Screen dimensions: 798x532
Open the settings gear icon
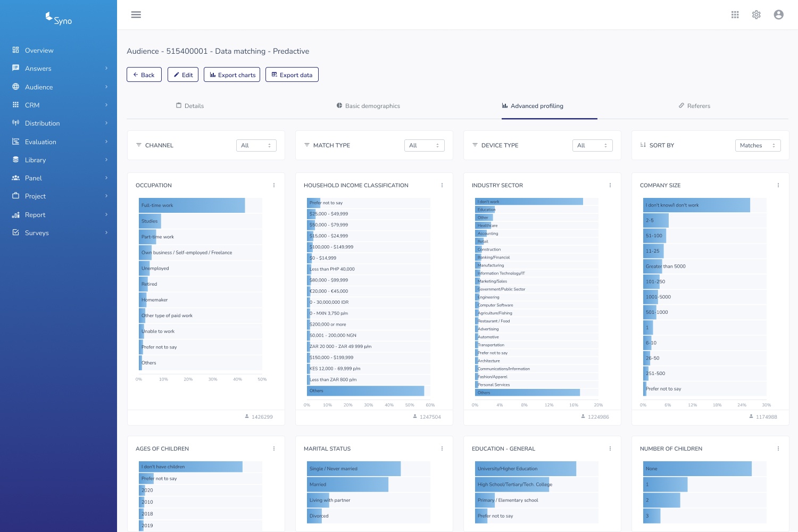tap(757, 15)
